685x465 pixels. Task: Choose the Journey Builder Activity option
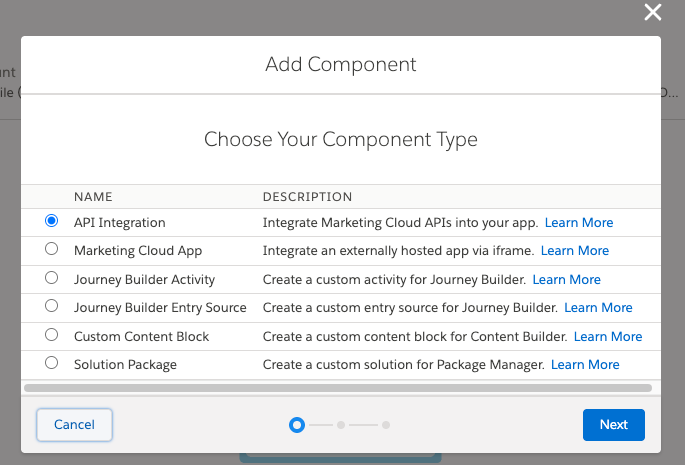(52, 279)
